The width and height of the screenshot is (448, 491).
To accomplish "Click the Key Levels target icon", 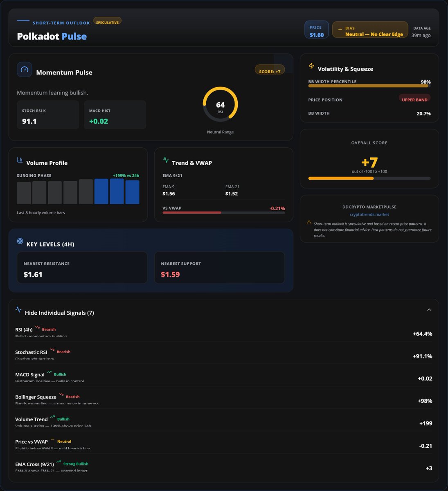I will click(20, 241).
